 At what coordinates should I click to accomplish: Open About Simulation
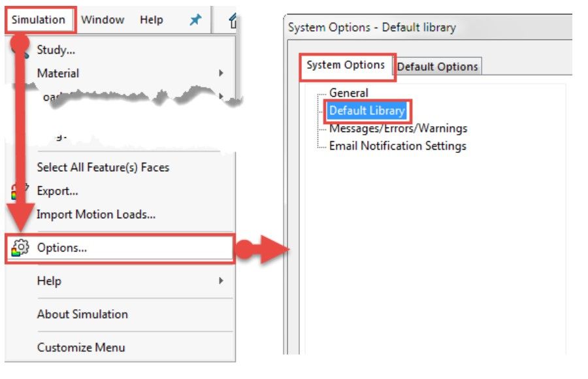click(82, 314)
